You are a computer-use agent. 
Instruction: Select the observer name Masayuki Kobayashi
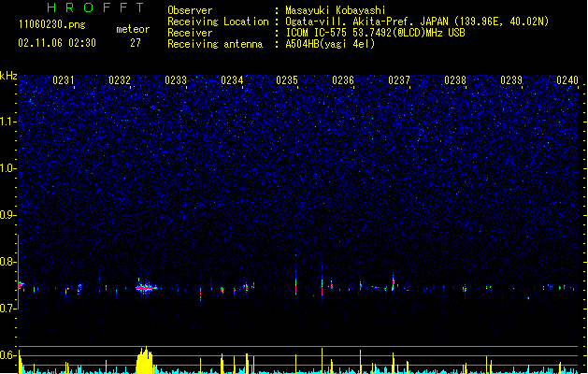point(336,10)
